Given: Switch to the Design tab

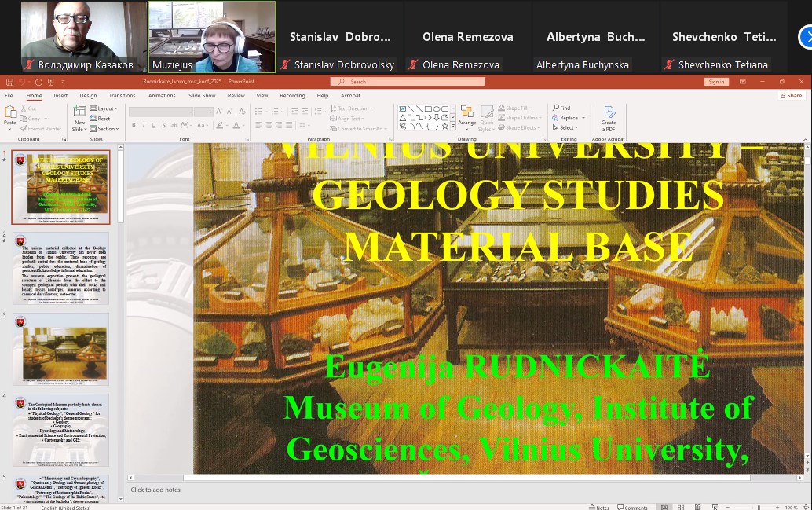Looking at the screenshot, I should pyautogui.click(x=88, y=95).
